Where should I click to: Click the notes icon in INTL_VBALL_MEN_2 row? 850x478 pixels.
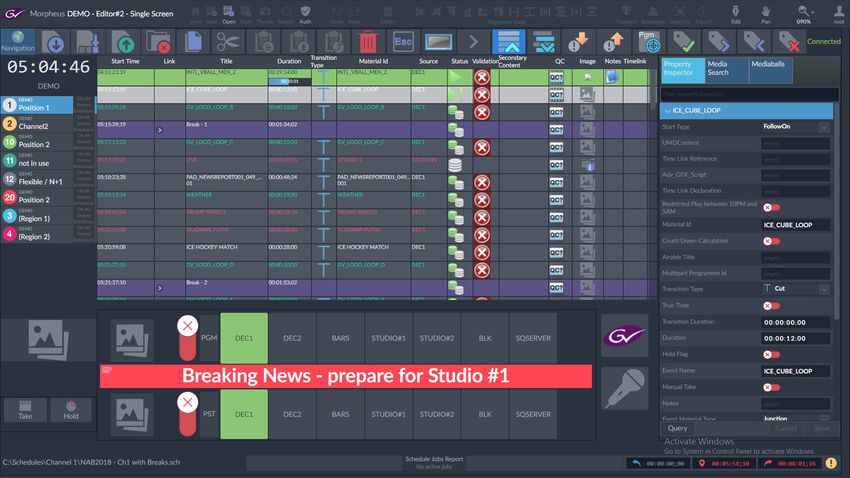pos(612,77)
